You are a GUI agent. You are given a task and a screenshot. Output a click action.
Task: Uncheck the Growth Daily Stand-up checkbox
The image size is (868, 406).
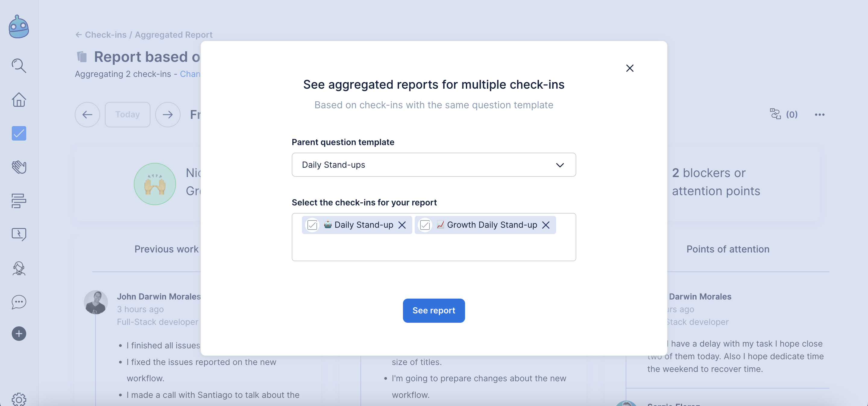pyautogui.click(x=425, y=225)
